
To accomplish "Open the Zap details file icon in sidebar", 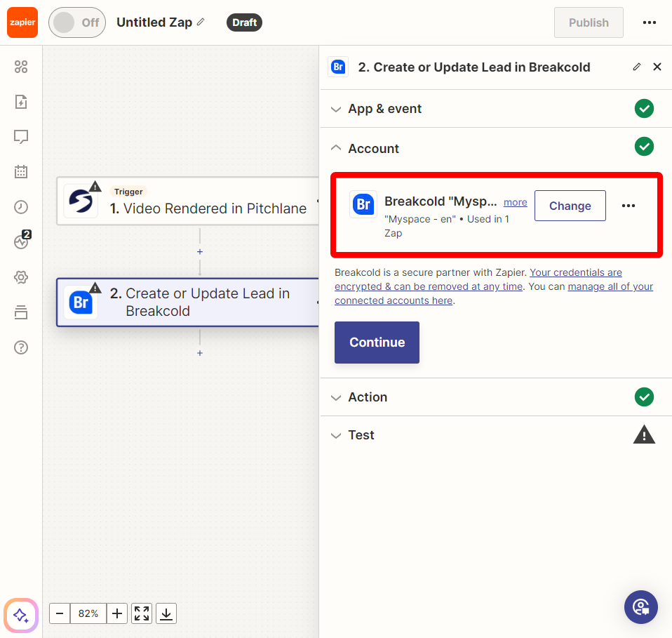I will pyautogui.click(x=21, y=102).
